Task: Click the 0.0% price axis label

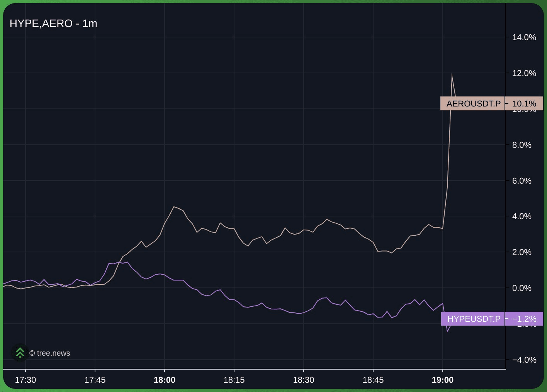Action: point(522,288)
